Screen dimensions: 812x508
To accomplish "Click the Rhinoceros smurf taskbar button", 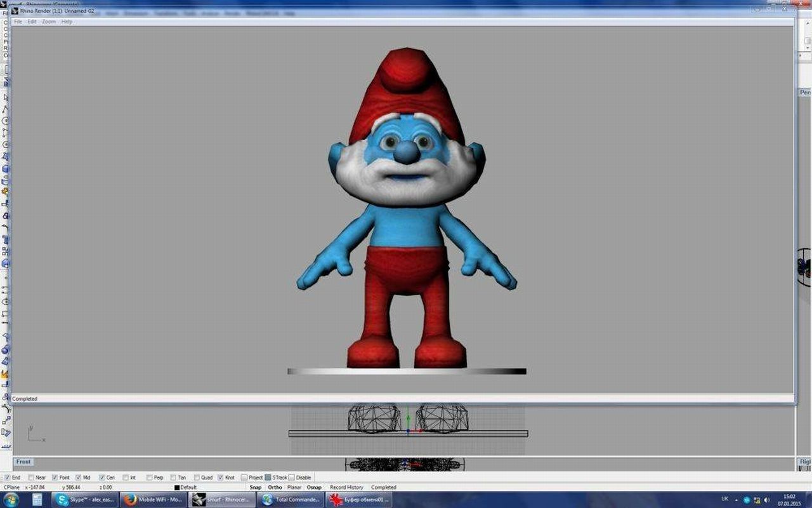I will pyautogui.click(x=222, y=500).
